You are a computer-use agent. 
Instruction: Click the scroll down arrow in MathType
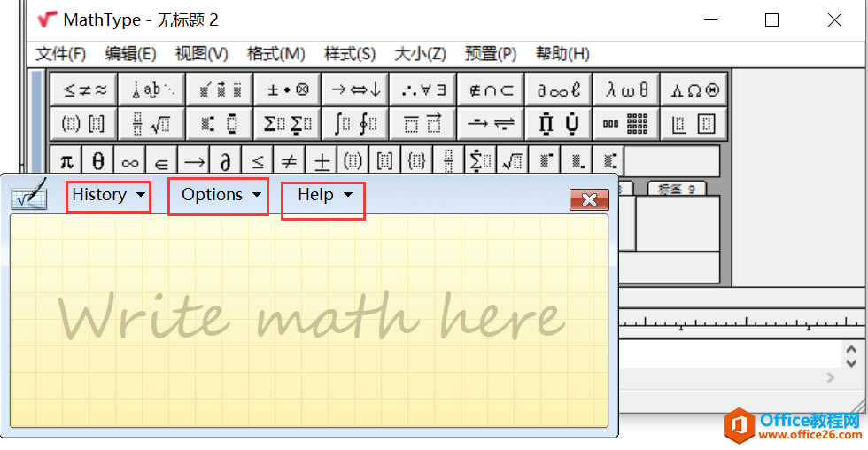(851, 362)
